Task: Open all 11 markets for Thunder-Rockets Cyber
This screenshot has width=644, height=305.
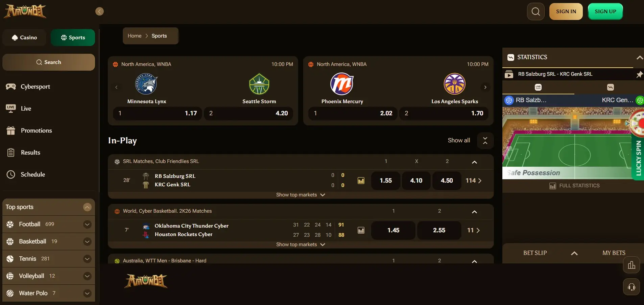Action: (x=474, y=230)
